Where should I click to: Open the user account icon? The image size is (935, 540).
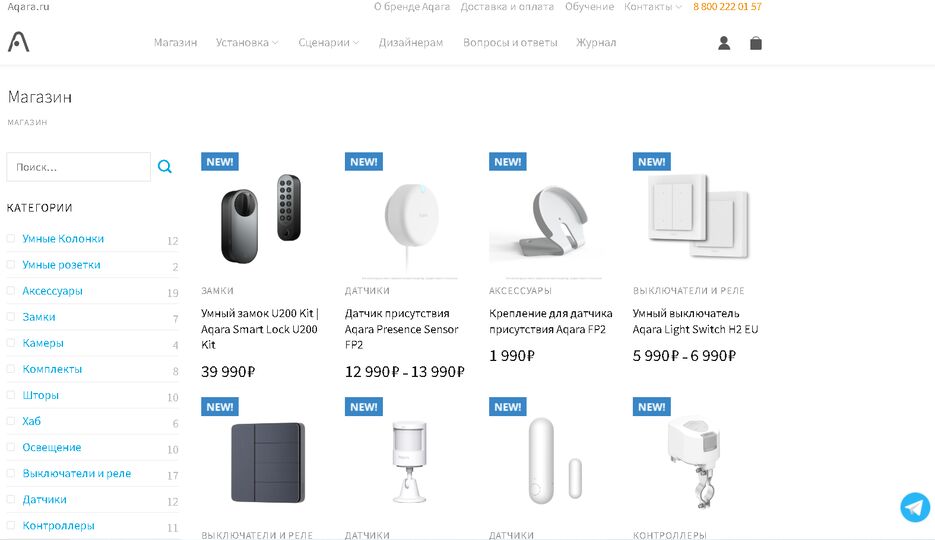coord(724,43)
